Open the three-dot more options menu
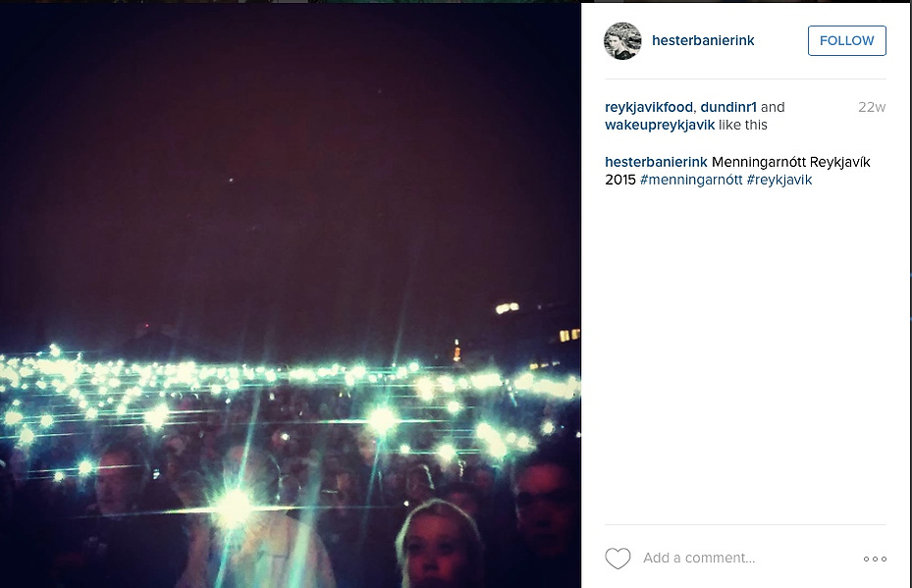Viewport: 912px width, 588px height. point(875,559)
